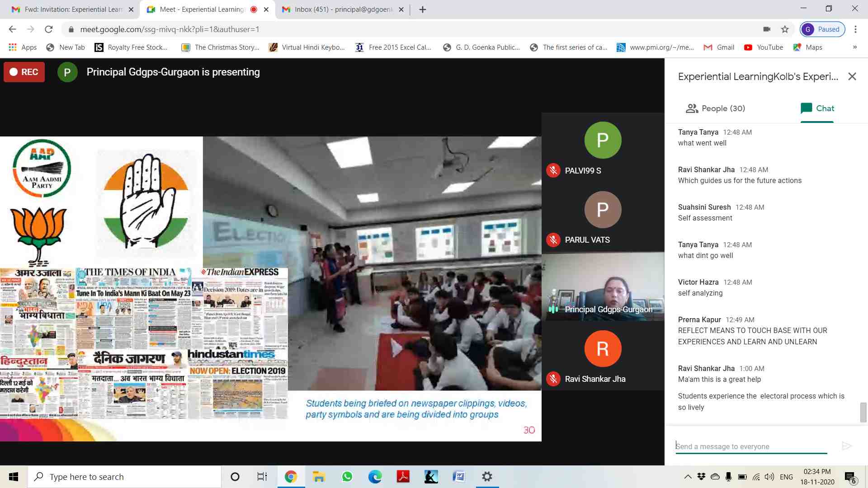The height and width of the screenshot is (488, 868).
Task: Open the Gmail bookmark
Action: [x=719, y=47]
